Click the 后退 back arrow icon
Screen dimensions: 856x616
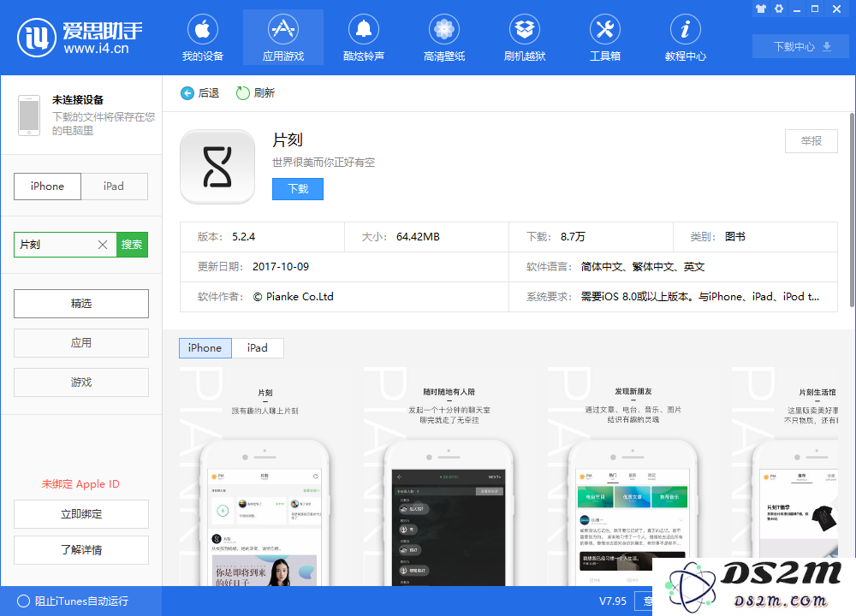pyautogui.click(x=187, y=93)
